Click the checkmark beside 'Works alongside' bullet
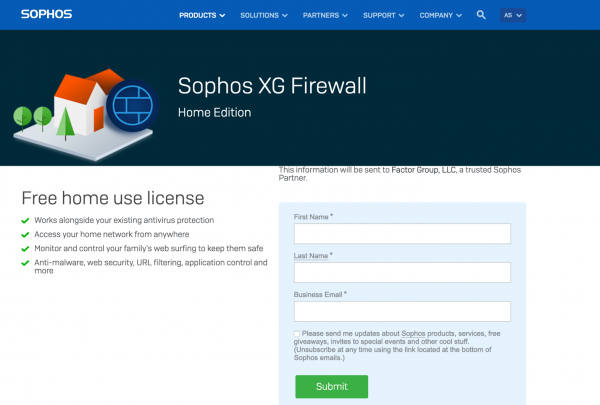This screenshot has width=600, height=405. (25, 220)
